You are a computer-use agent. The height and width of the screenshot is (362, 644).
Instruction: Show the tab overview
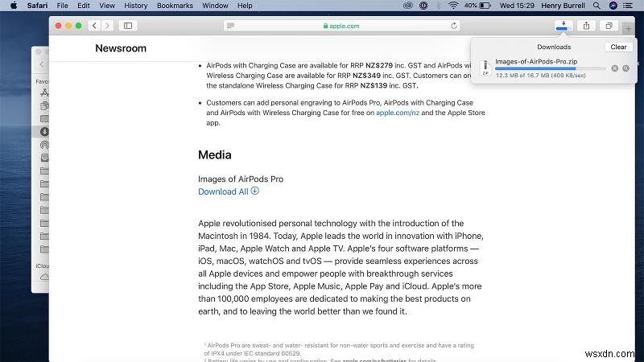[x=609, y=26]
